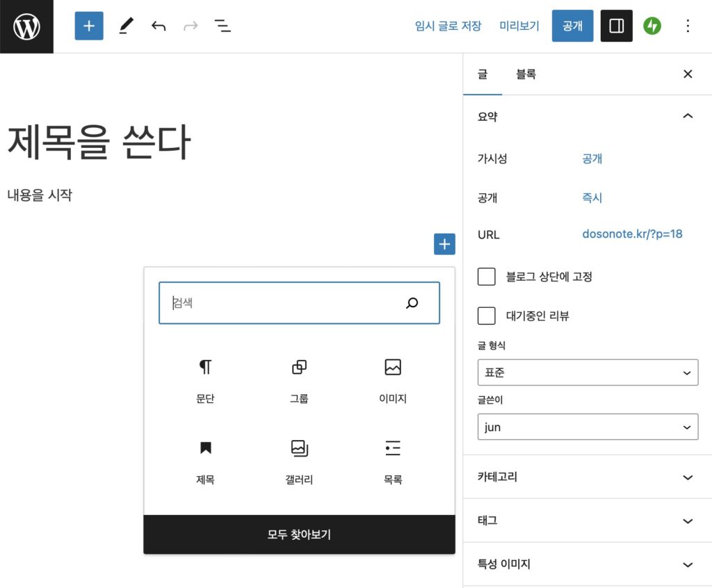712x588 pixels.
Task: Switch to the 블록 tab
Action: pos(526,74)
